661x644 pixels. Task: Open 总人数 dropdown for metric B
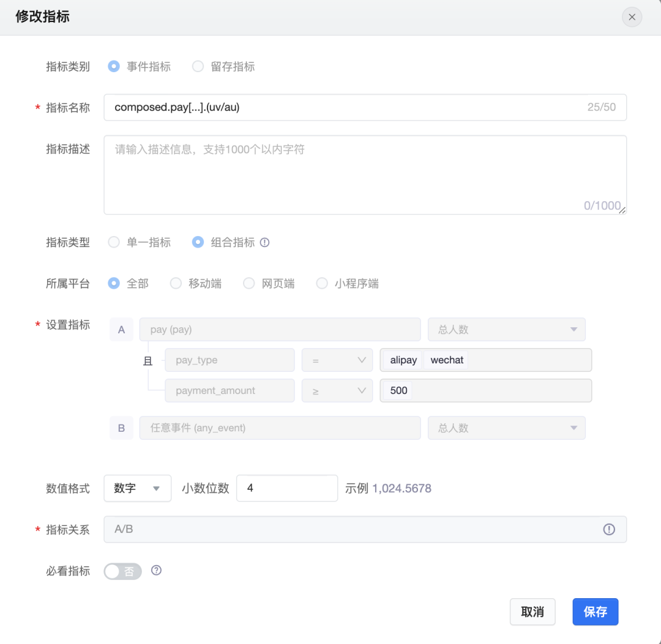506,428
